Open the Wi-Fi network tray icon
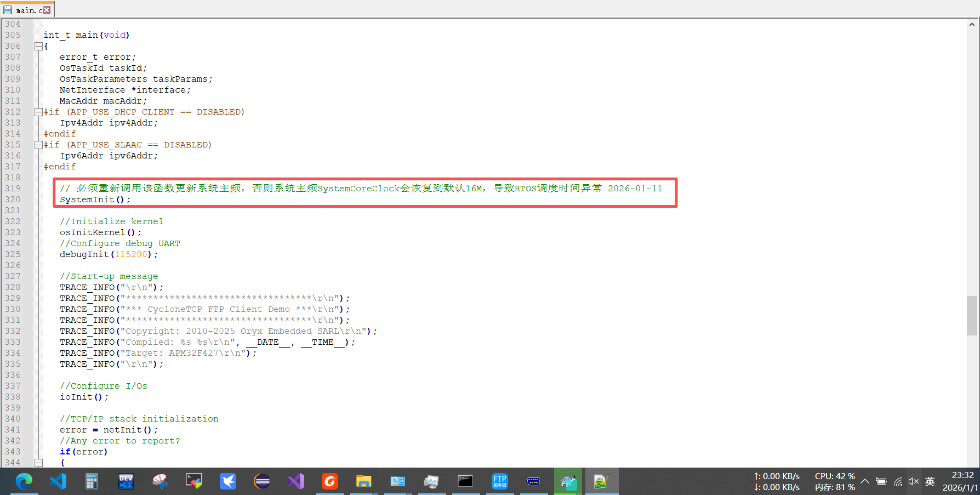This screenshot has width=980, height=495. (x=898, y=481)
